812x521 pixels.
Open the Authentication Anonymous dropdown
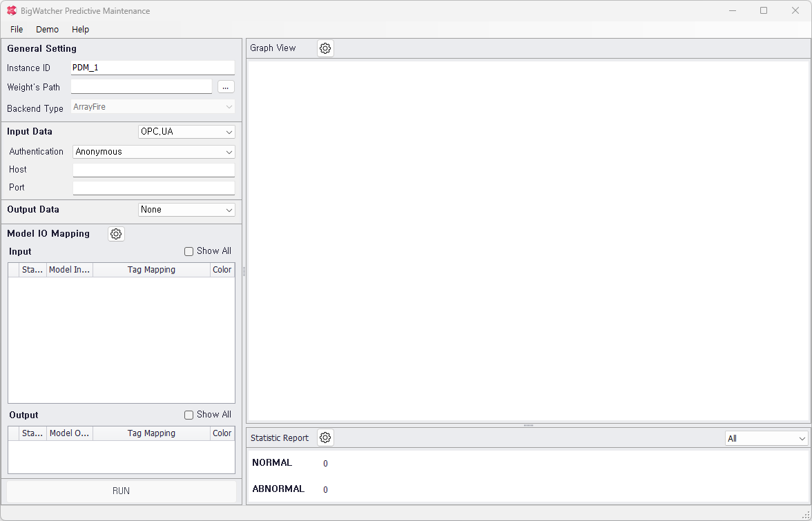[153, 152]
